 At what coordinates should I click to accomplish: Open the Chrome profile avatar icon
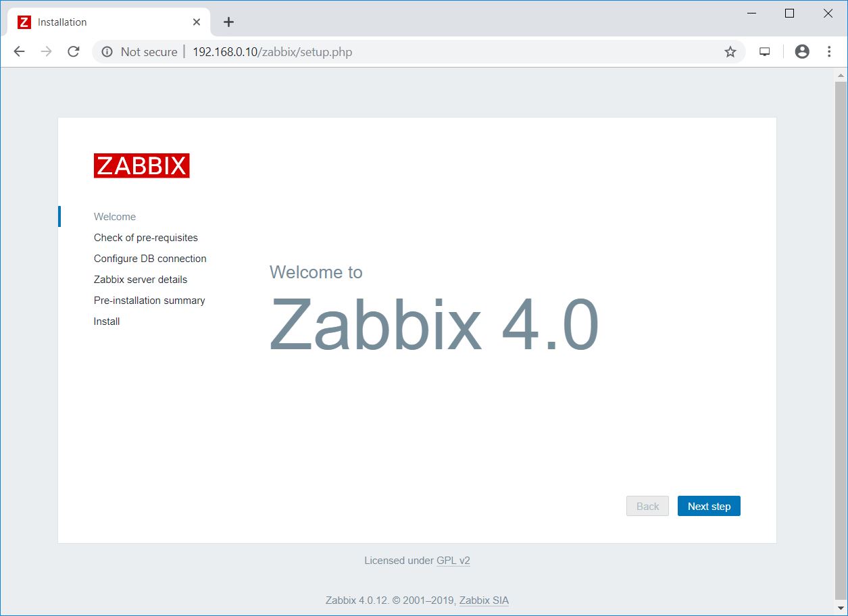point(802,52)
